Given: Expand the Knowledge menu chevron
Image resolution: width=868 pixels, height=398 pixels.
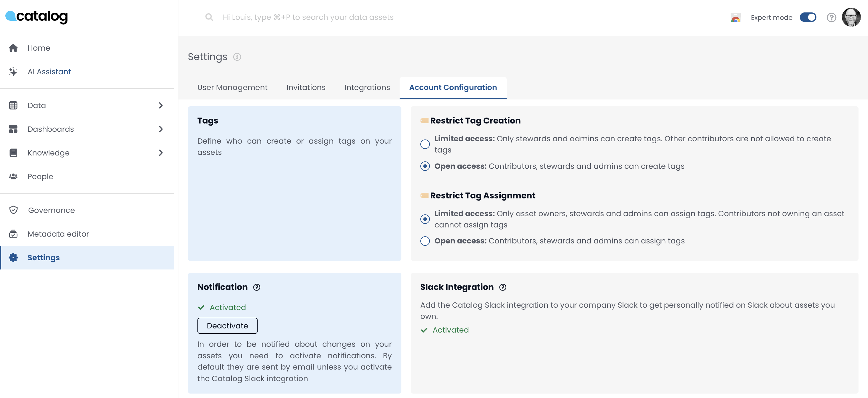Looking at the screenshot, I should pyautogui.click(x=161, y=153).
